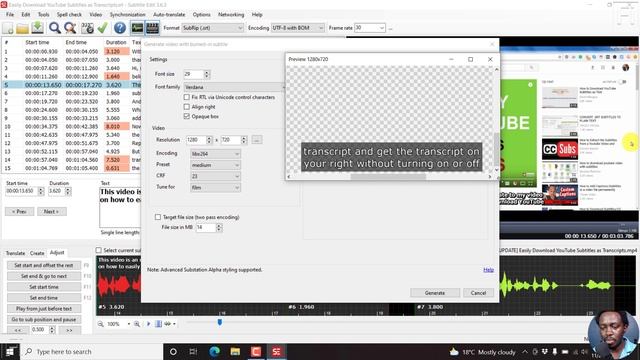
Task: Click the weather widget on taskbar
Action: [482, 351]
